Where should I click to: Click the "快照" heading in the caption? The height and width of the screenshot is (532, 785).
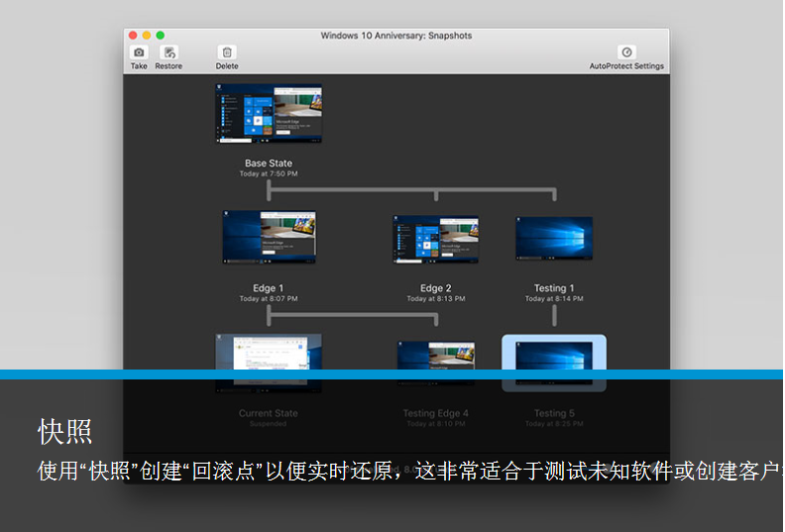click(65, 432)
